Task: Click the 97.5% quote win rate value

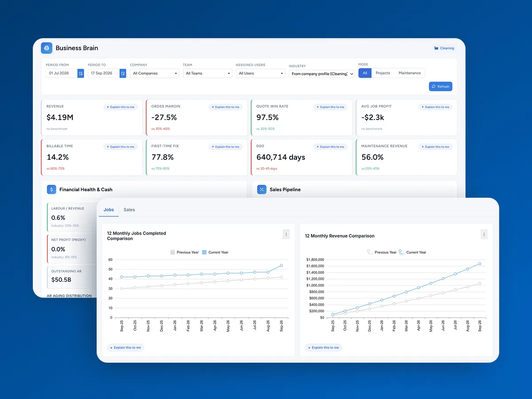Action: click(x=267, y=117)
